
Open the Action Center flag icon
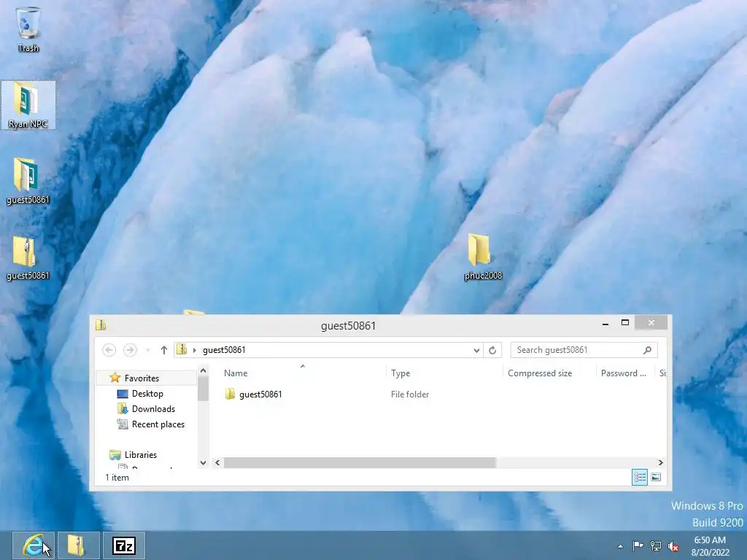(x=638, y=545)
